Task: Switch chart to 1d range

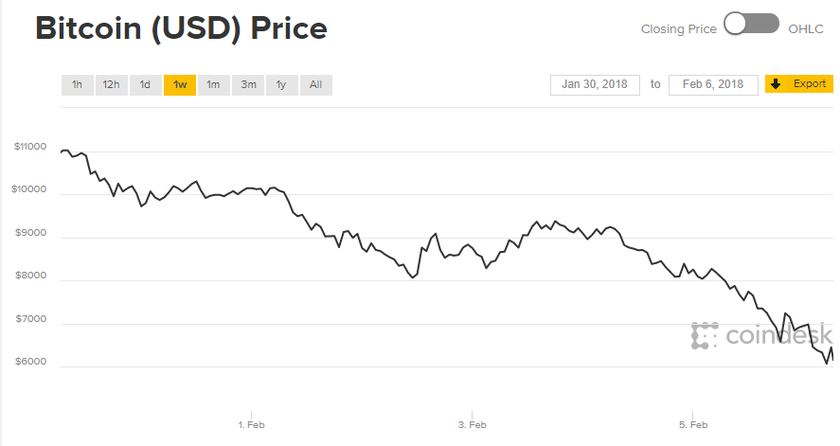Action: (145, 85)
